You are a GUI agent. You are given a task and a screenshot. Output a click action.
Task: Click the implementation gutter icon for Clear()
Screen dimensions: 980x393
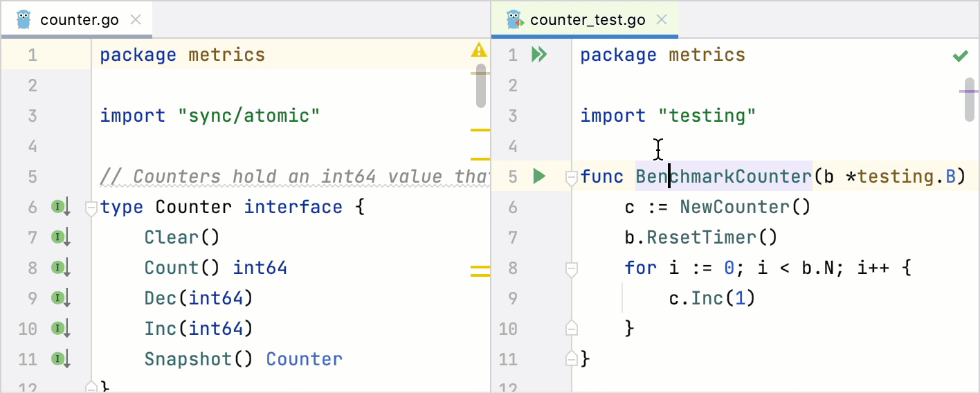coord(61,237)
